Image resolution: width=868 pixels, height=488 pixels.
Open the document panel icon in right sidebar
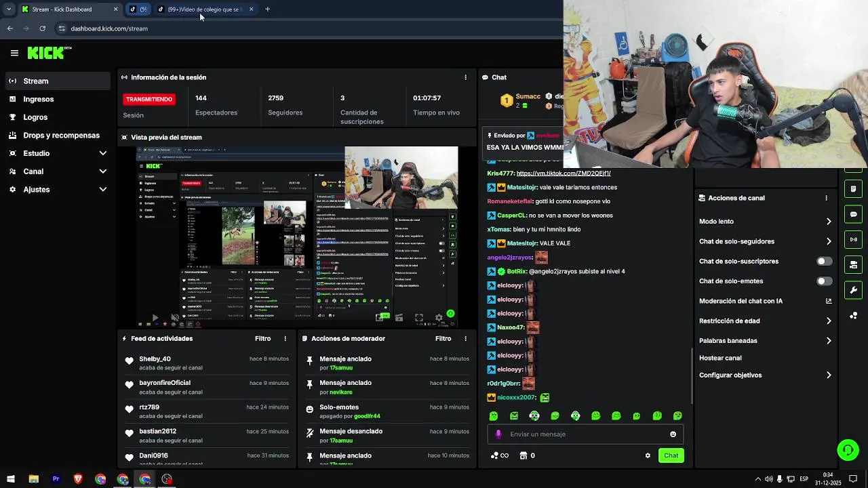pyautogui.click(x=853, y=188)
